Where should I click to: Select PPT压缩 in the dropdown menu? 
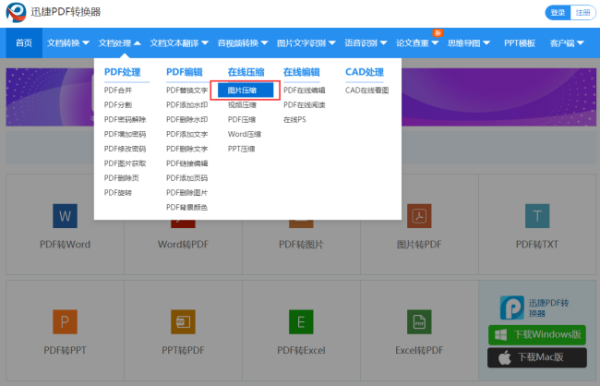[x=241, y=149]
